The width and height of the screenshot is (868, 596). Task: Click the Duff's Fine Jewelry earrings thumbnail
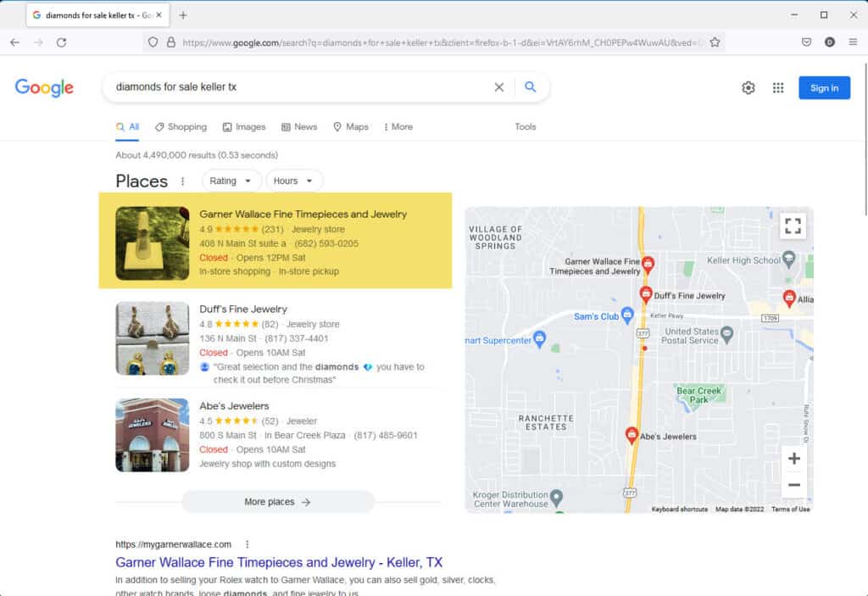click(x=153, y=338)
